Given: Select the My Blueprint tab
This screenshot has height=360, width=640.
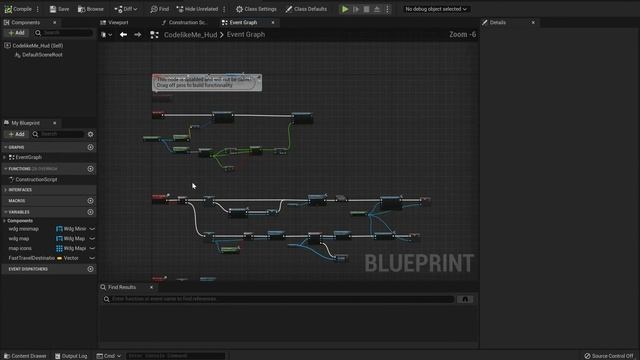Looking at the screenshot, I should (x=25, y=123).
